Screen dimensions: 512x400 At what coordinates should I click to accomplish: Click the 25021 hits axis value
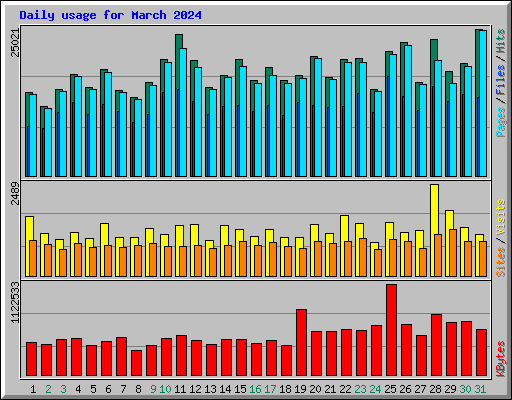(16, 43)
